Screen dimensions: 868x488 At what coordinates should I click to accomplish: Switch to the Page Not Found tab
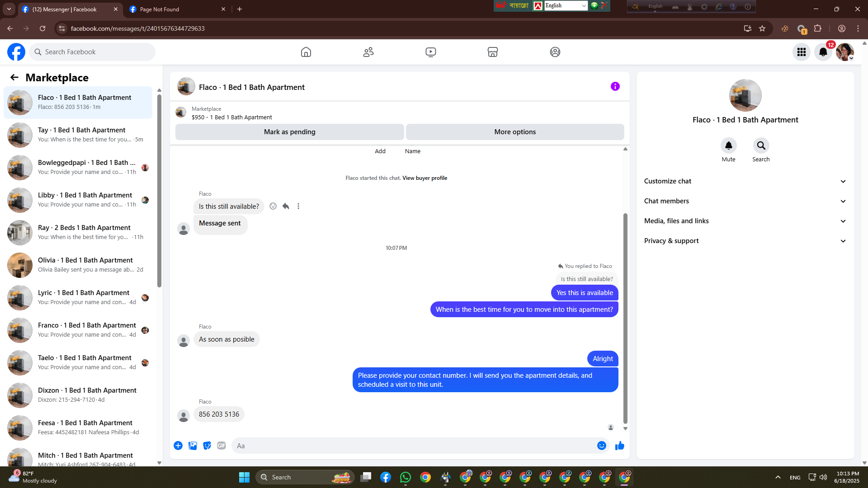[x=178, y=9]
